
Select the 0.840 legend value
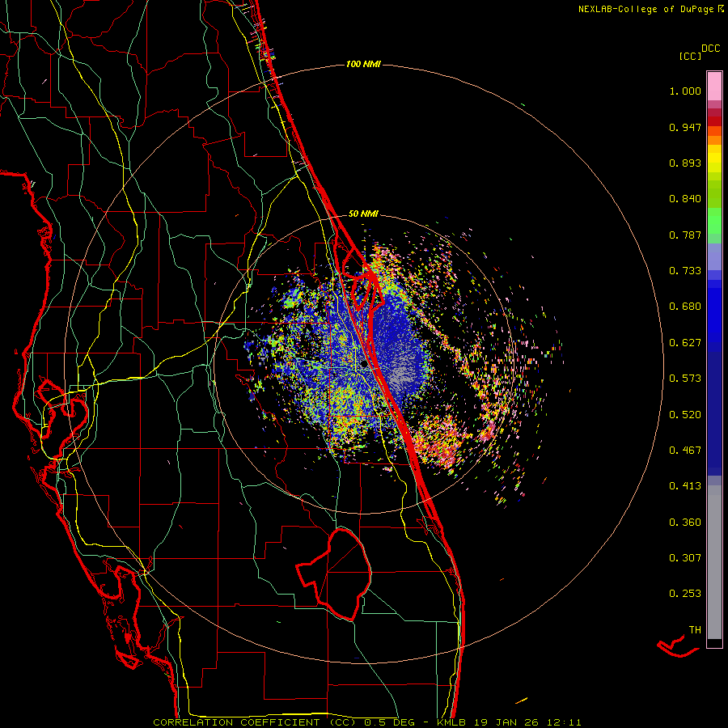pyautogui.click(x=685, y=199)
